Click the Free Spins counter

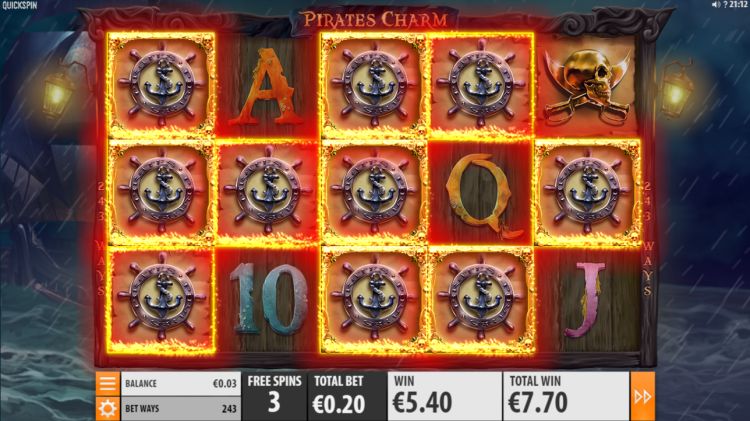[274, 396]
